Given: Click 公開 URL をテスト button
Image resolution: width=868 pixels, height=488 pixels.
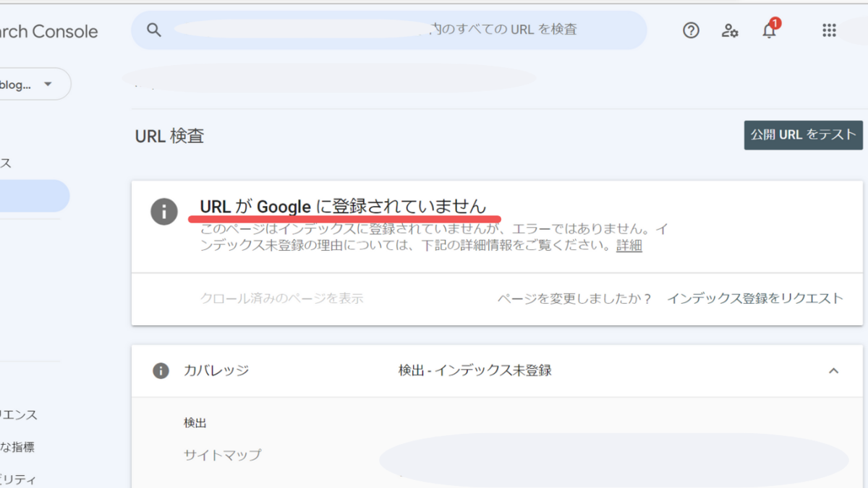Looking at the screenshot, I should [x=803, y=135].
